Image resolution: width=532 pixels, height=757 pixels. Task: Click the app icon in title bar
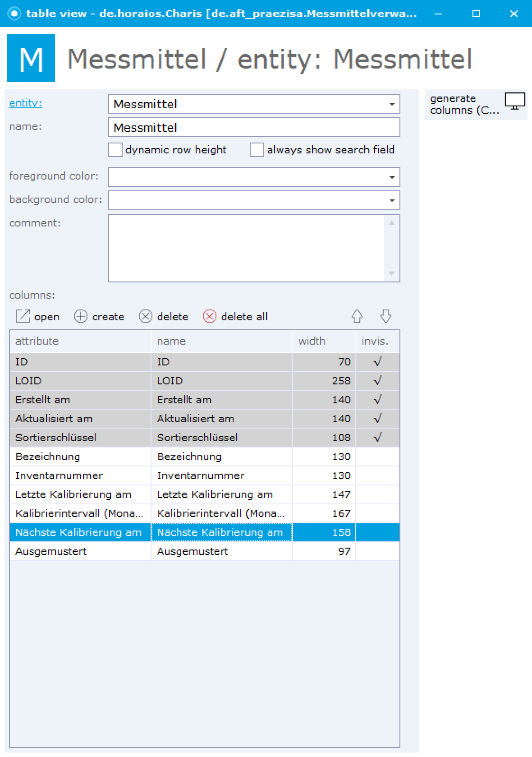click(14, 14)
